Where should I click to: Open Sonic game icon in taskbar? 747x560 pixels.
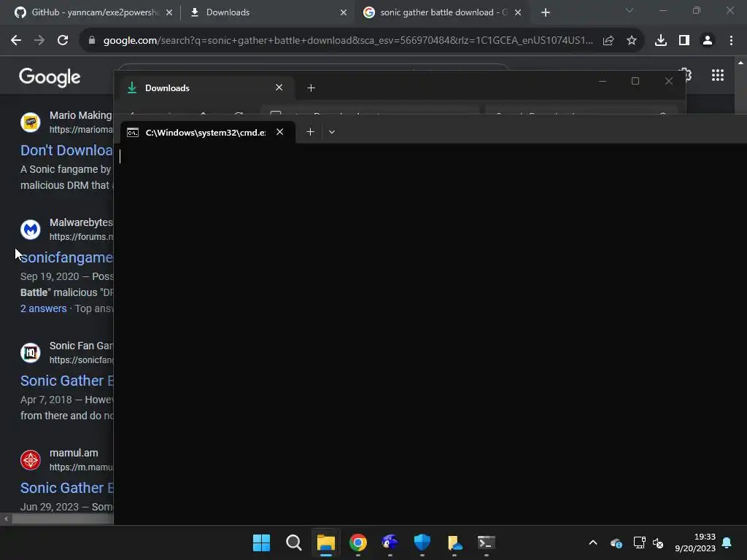click(390, 542)
